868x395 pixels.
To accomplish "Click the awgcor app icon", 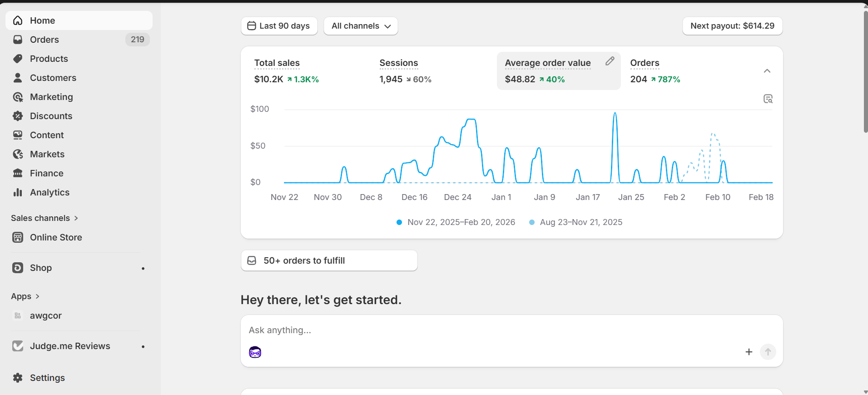I will [x=18, y=315].
